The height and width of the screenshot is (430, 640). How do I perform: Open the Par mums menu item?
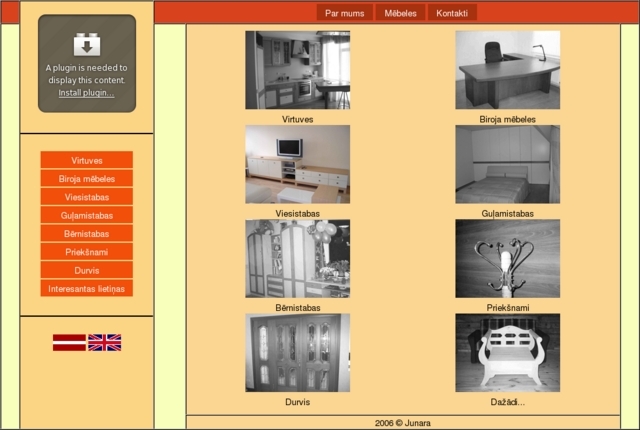tap(345, 13)
